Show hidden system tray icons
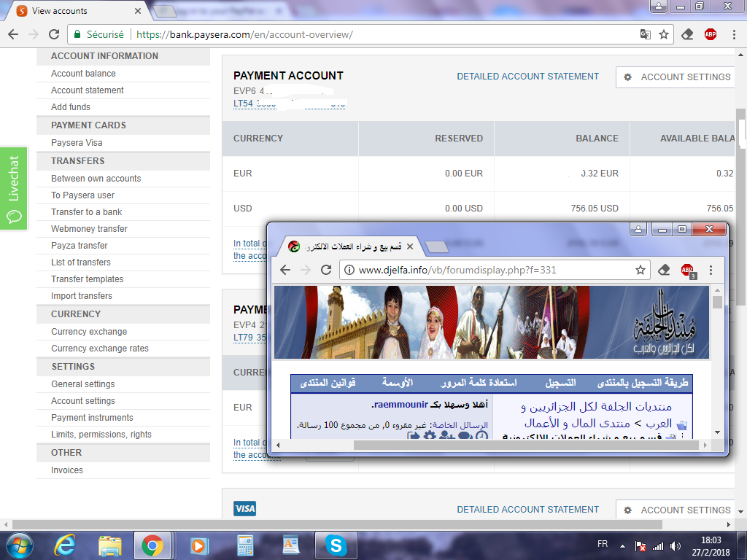Screen dimensions: 747x560 pos(622,546)
